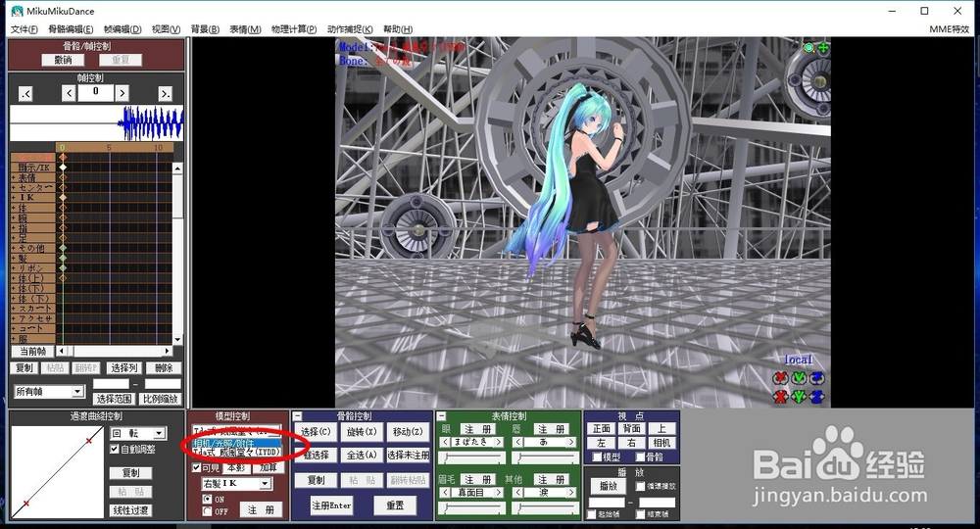980x529 pixels.
Task: Click the green Y-axis move icon
Action: point(799,396)
